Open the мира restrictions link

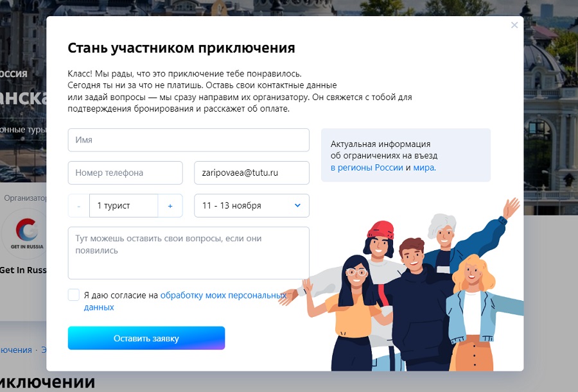pyautogui.click(x=425, y=167)
